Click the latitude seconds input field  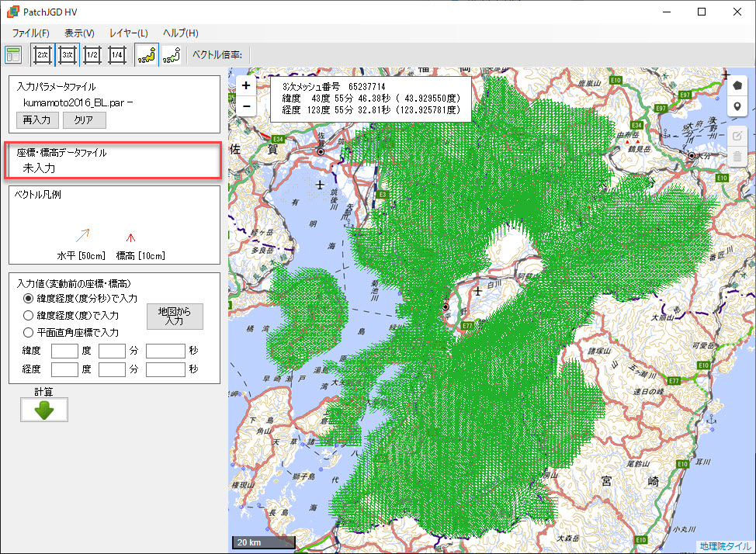click(165, 351)
